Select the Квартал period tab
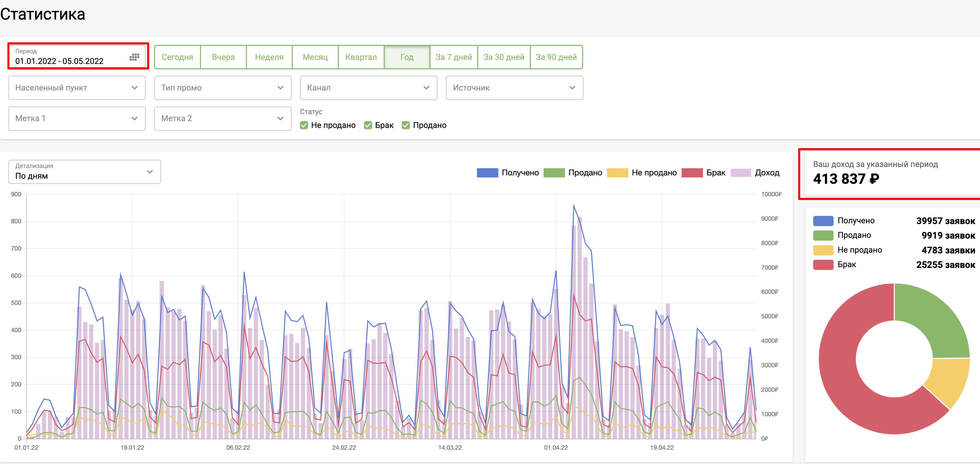Image resolution: width=980 pixels, height=467 pixels. pyautogui.click(x=361, y=57)
